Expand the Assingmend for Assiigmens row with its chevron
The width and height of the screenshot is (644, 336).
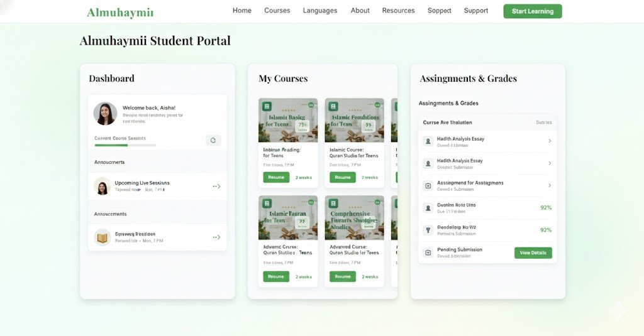tap(550, 185)
